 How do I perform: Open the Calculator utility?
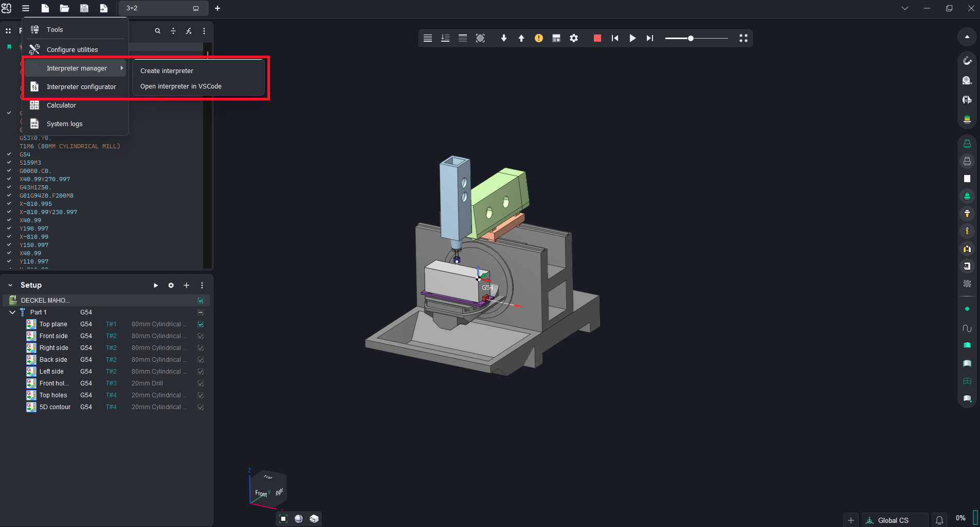61,106
